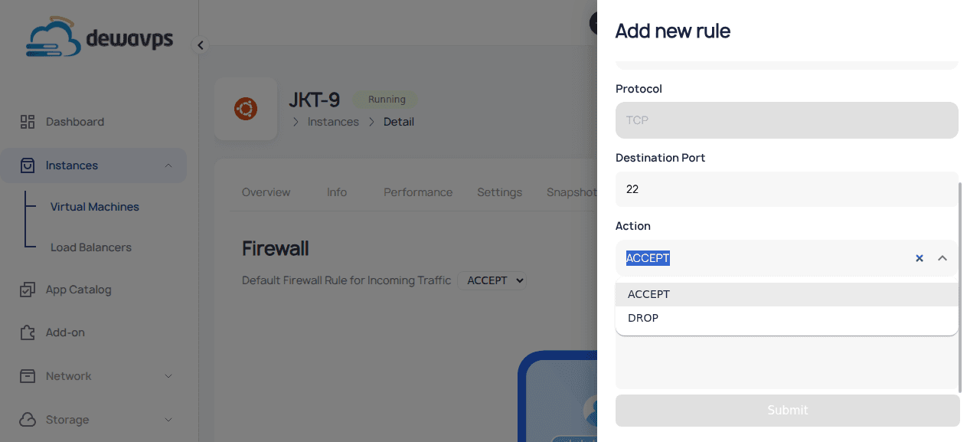Image resolution: width=980 pixels, height=442 pixels.
Task: Click the Add-on puzzle icon
Action: tap(28, 332)
